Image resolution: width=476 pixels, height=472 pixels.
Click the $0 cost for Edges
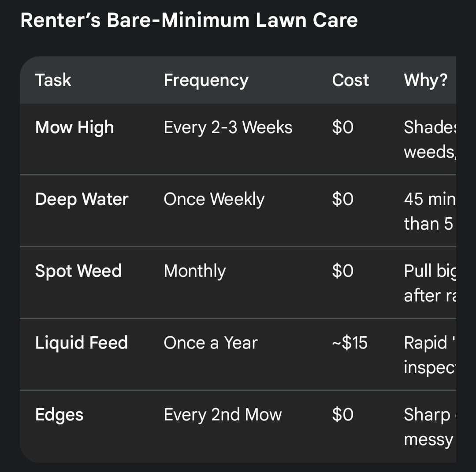pyautogui.click(x=342, y=415)
